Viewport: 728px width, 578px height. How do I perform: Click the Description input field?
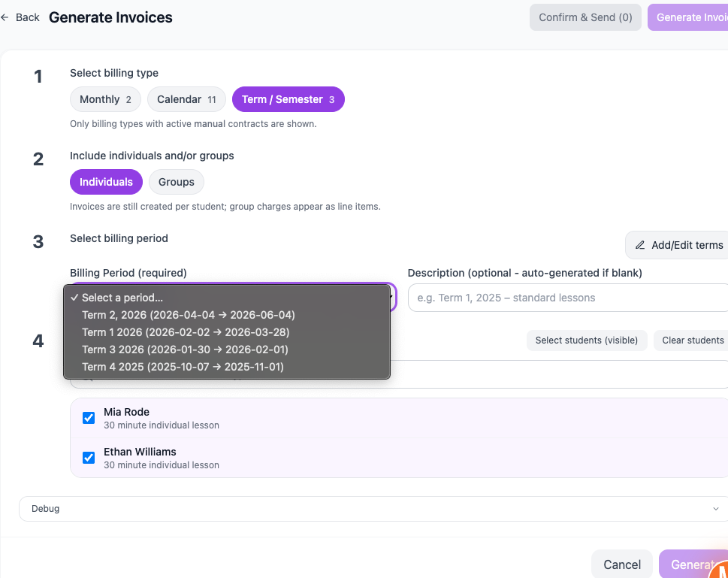pyautogui.click(x=567, y=297)
